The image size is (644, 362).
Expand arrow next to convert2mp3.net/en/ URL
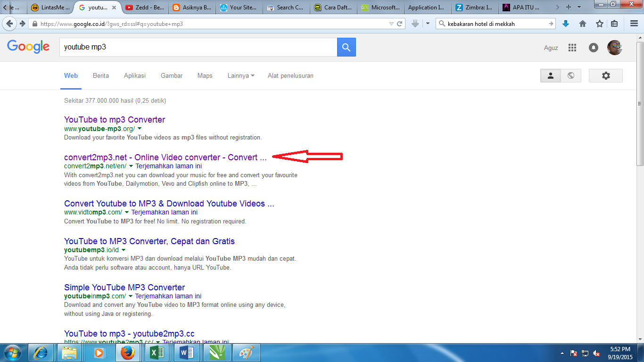pyautogui.click(x=131, y=166)
